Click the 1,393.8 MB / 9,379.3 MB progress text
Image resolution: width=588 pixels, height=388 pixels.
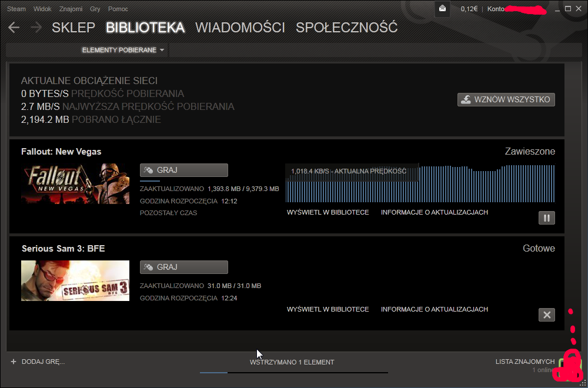pyautogui.click(x=243, y=189)
